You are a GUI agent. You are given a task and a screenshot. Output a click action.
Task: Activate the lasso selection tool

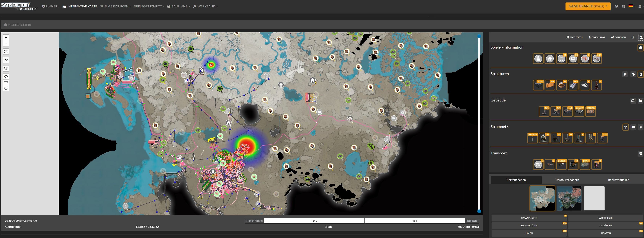6,76
